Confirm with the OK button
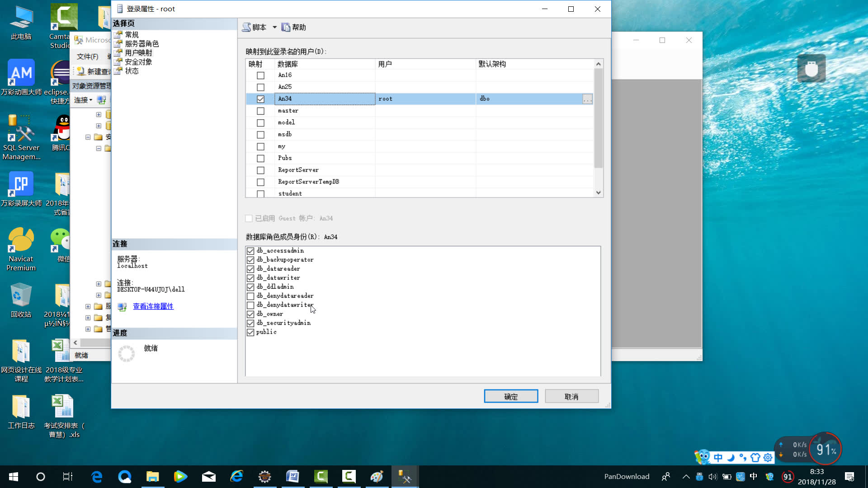Image resolution: width=868 pixels, height=488 pixels. 511,396
